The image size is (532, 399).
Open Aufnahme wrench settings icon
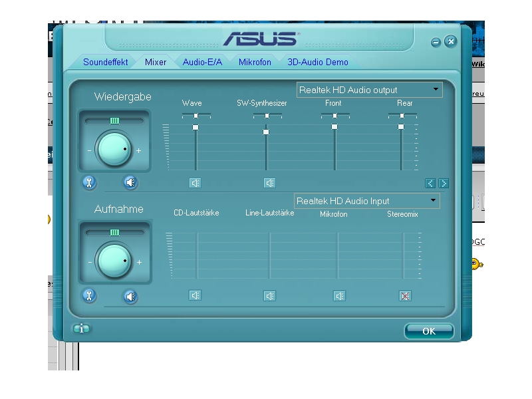coord(89,295)
